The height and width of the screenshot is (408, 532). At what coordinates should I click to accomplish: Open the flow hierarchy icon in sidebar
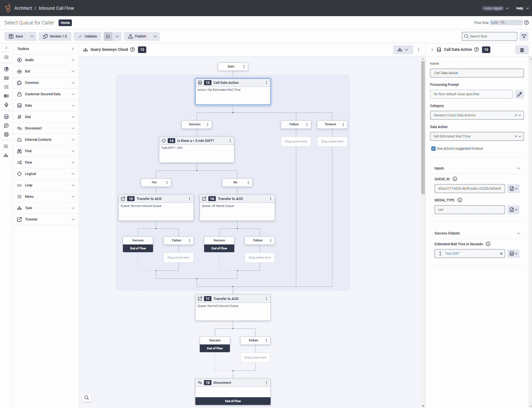6,155
